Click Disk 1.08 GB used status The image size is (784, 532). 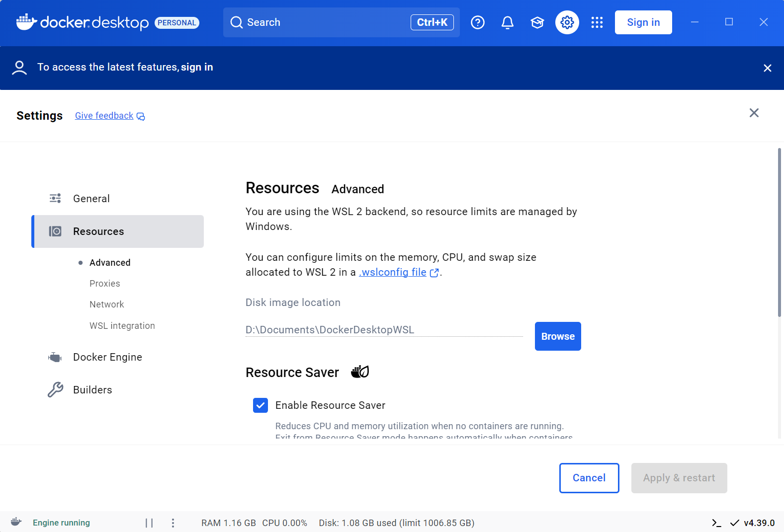click(397, 523)
